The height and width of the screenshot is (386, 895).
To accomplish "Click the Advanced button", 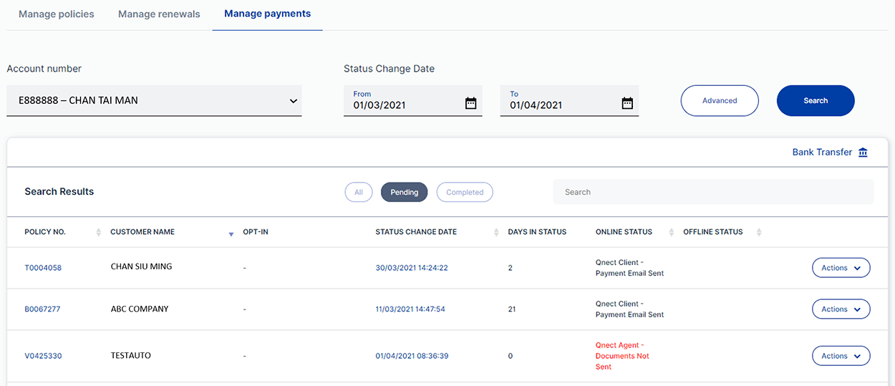I will tap(719, 100).
